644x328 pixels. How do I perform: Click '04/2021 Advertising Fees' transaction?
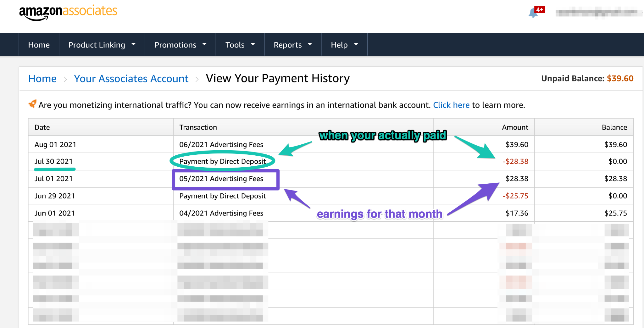[x=221, y=213]
